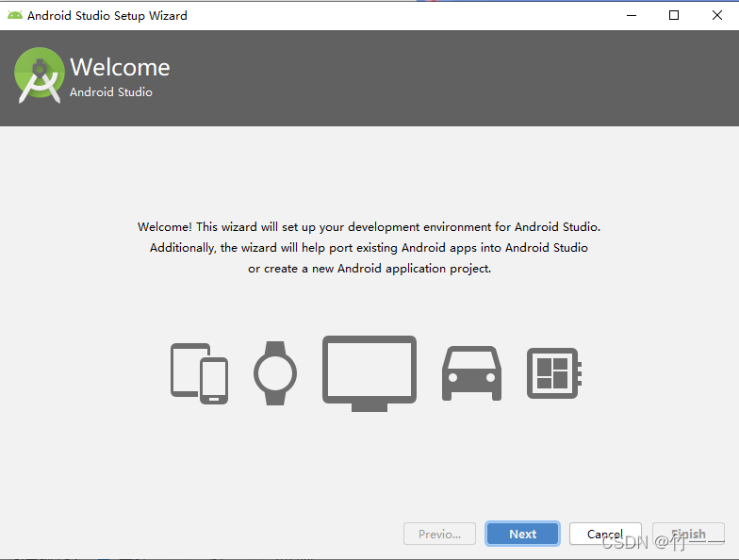Click the phone and tablet icon
The height and width of the screenshot is (560, 739).
pos(200,373)
